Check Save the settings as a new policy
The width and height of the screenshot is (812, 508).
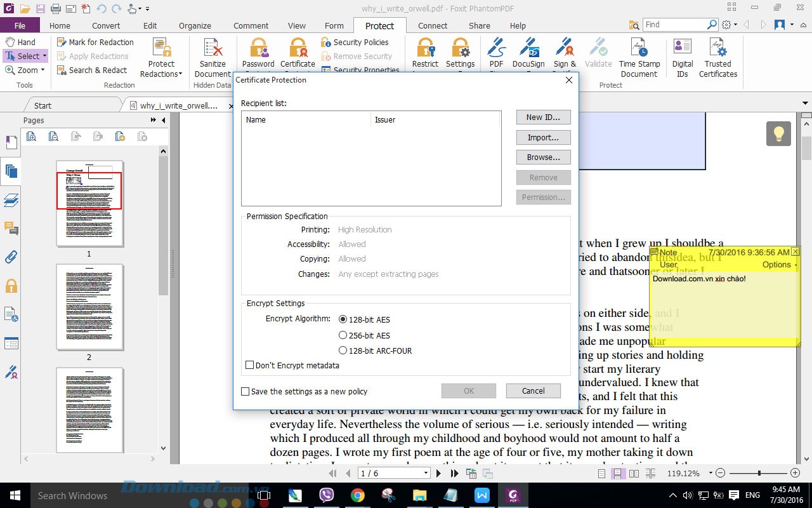245,392
